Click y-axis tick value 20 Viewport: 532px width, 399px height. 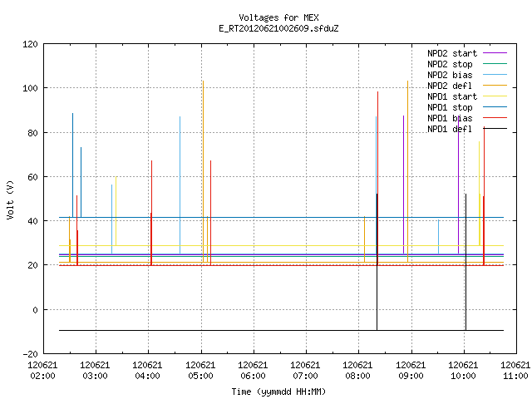(32, 265)
